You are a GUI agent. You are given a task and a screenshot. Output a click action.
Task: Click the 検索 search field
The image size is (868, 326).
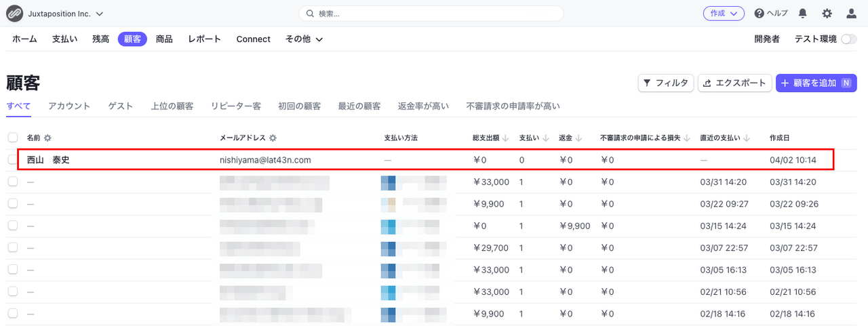tap(431, 14)
